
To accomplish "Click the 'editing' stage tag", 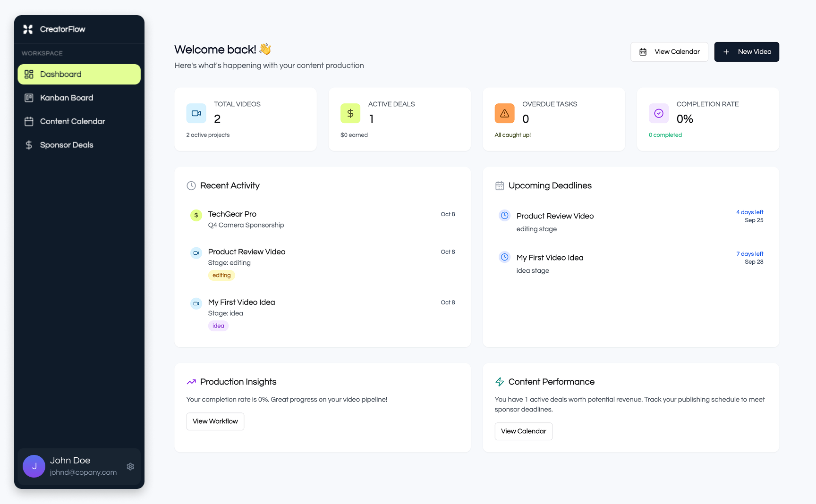I will (221, 276).
